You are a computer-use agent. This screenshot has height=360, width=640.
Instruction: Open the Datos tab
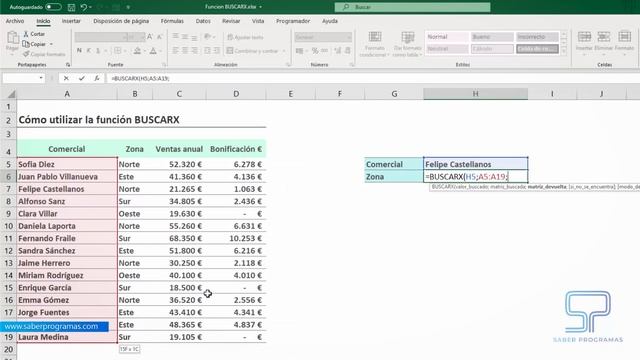203,21
